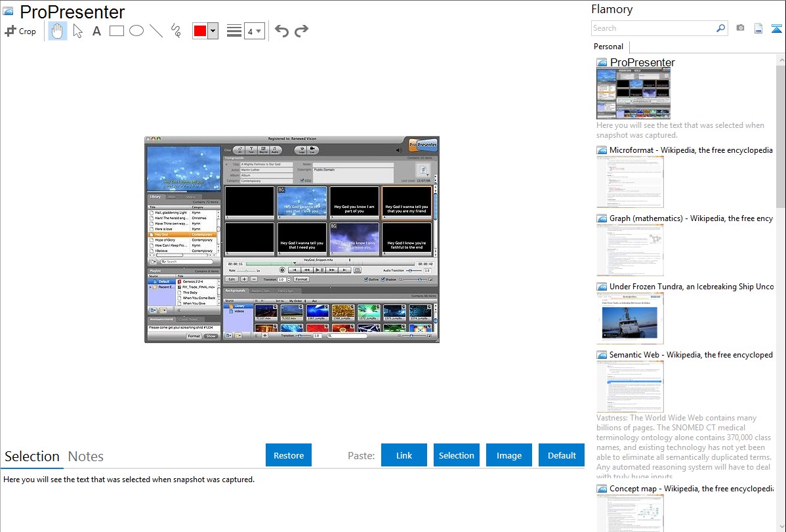Select the icebreaking ship thumbnail

click(x=630, y=318)
